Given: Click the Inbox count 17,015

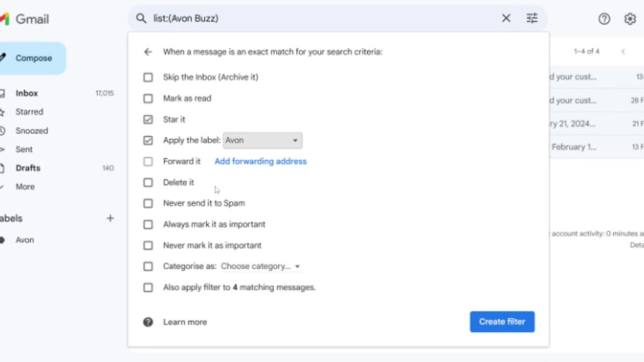Looking at the screenshot, I should 105,94.
